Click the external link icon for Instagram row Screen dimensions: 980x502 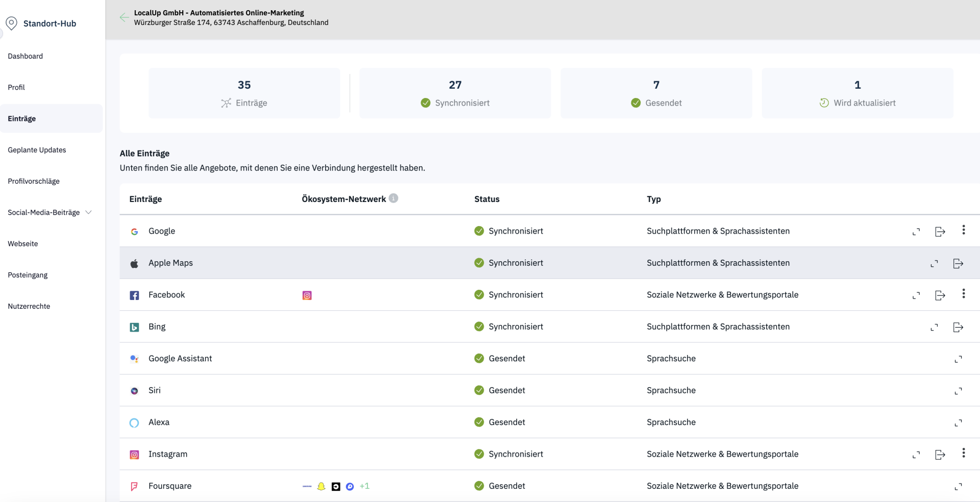pyautogui.click(x=940, y=455)
